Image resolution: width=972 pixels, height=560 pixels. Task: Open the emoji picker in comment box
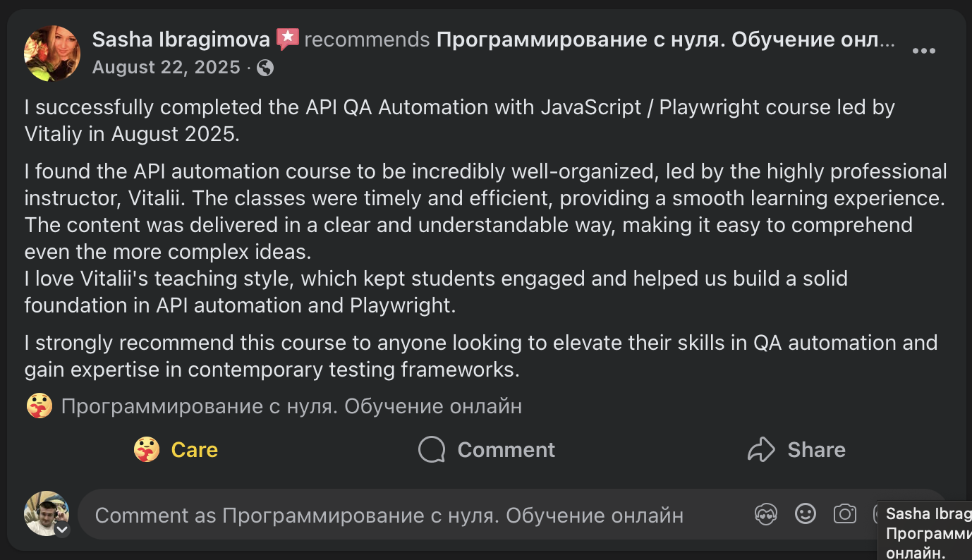[806, 514]
